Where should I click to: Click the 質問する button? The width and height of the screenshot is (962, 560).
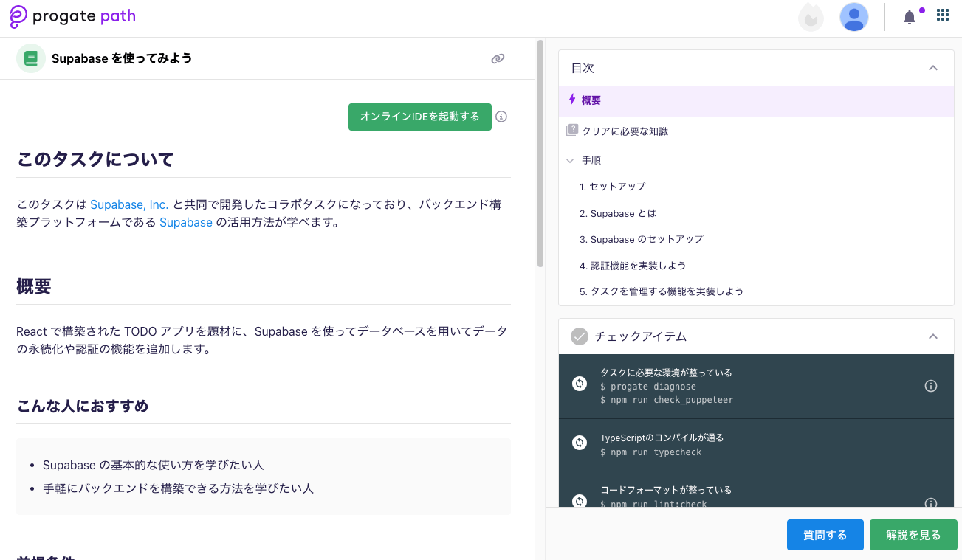point(825,535)
